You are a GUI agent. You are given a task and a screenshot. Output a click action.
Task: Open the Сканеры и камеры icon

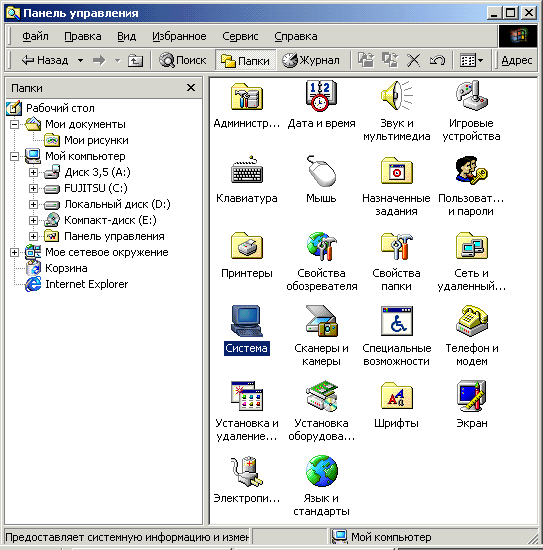(321, 321)
